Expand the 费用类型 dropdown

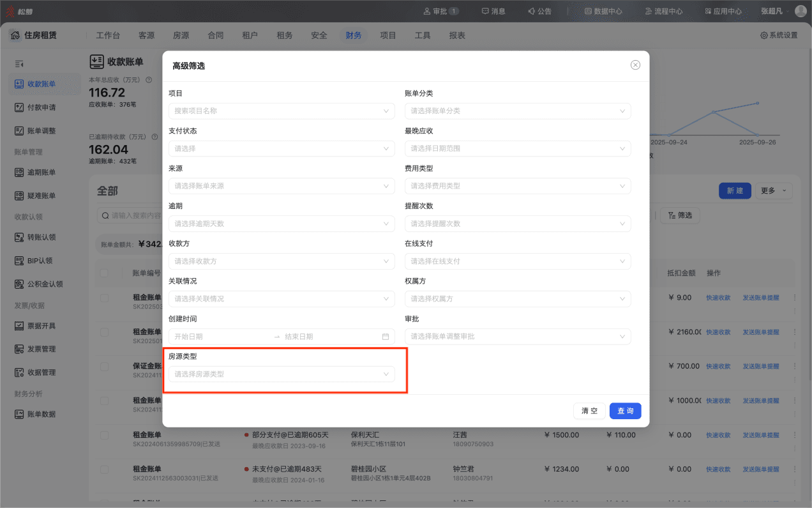(518, 186)
